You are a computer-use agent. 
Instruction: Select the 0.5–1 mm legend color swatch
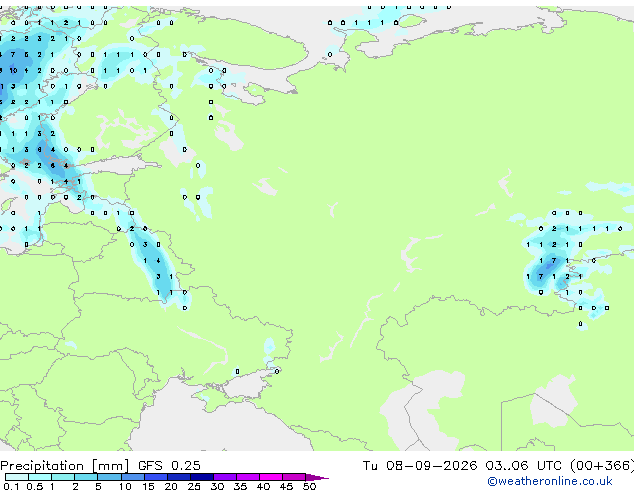point(40,477)
